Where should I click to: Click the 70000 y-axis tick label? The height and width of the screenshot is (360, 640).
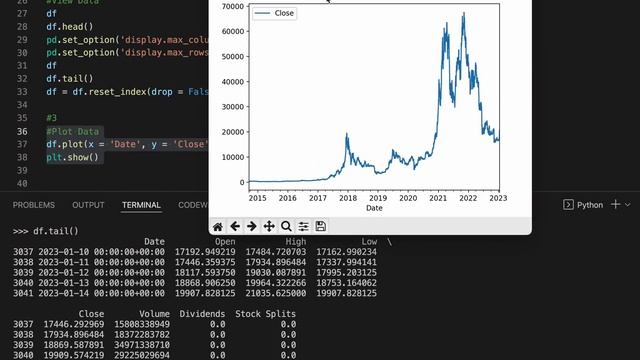[x=233, y=6]
